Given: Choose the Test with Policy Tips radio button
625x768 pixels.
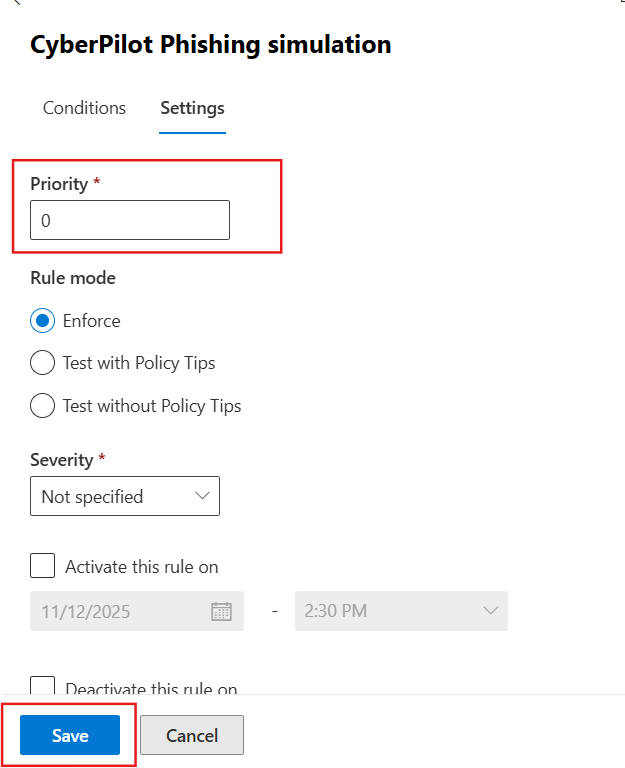Looking at the screenshot, I should click(x=43, y=363).
